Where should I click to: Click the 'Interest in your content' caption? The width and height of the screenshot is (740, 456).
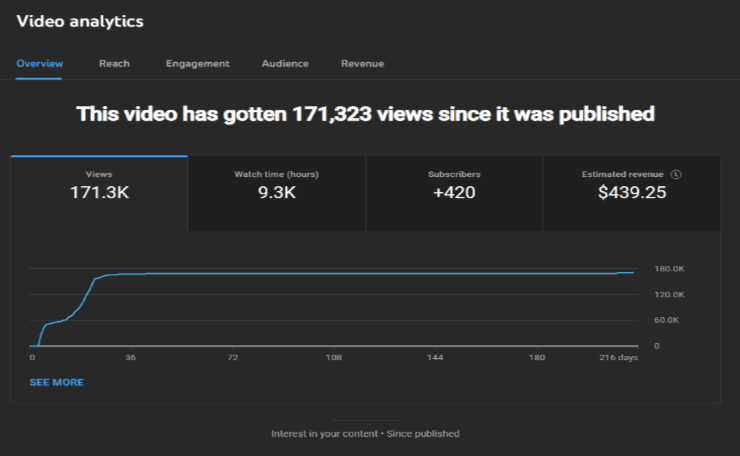tap(365, 434)
